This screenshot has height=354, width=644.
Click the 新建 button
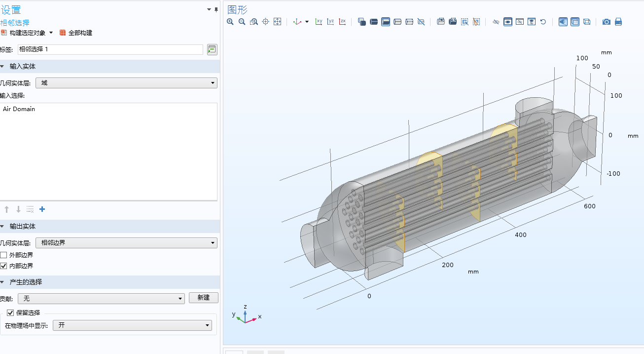(203, 298)
